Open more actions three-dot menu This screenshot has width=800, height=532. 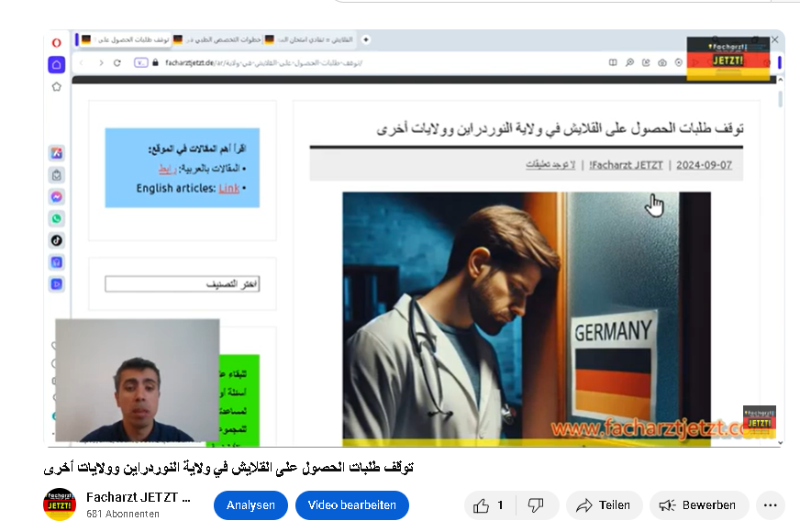(x=771, y=505)
